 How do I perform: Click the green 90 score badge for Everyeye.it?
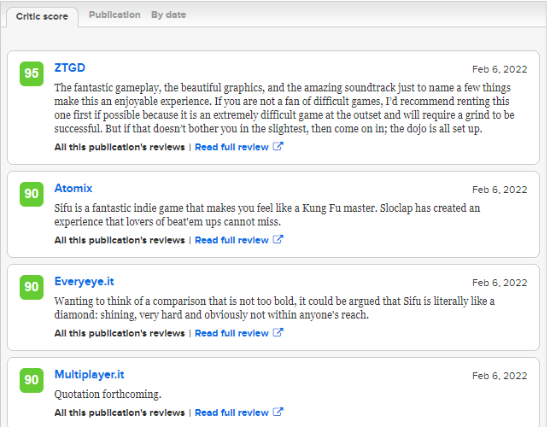[32, 287]
